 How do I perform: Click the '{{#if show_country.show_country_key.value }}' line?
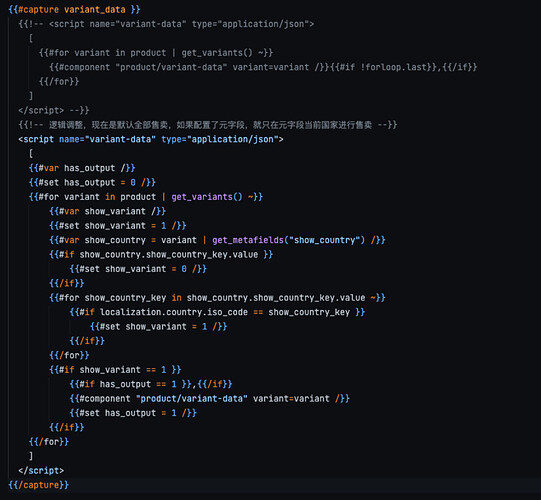coord(161,254)
